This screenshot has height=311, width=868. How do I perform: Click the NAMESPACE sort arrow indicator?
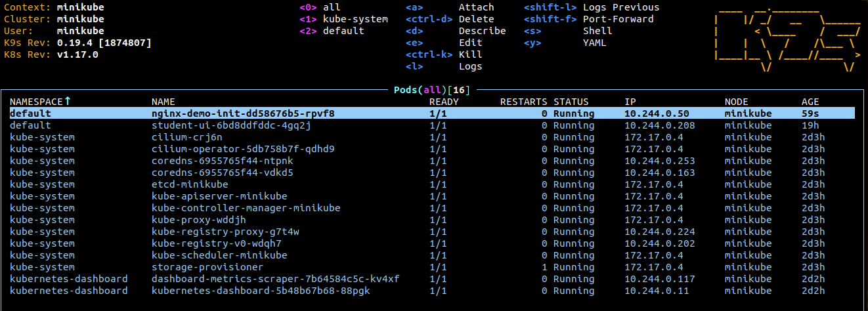coord(67,102)
